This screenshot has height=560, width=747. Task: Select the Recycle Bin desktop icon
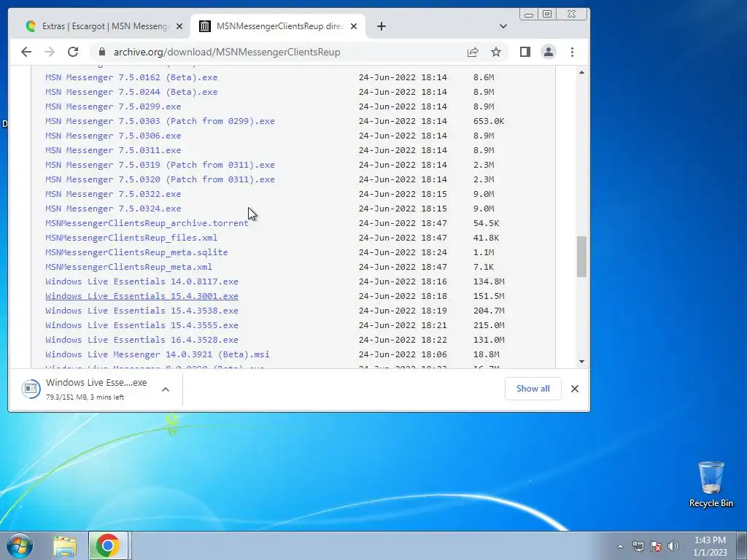711,485
